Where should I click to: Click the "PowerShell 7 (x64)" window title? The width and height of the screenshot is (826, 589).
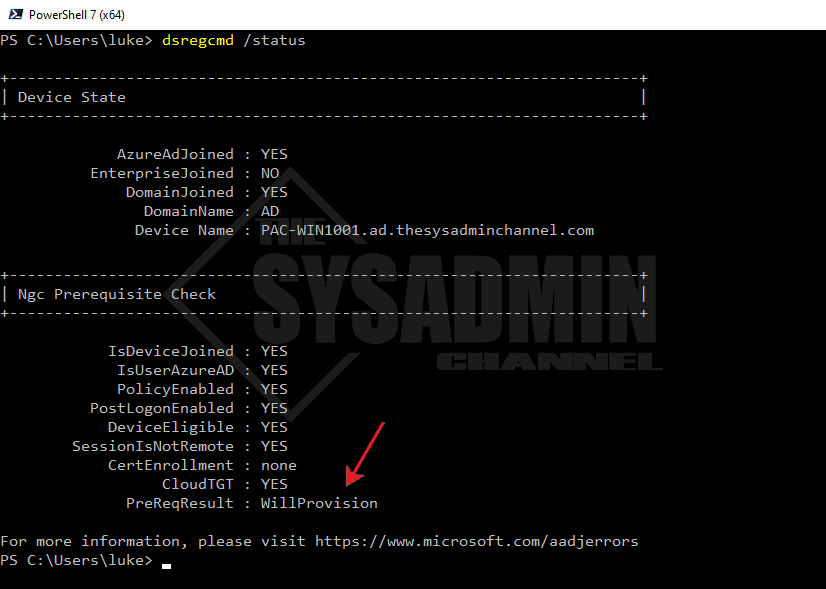point(77,15)
